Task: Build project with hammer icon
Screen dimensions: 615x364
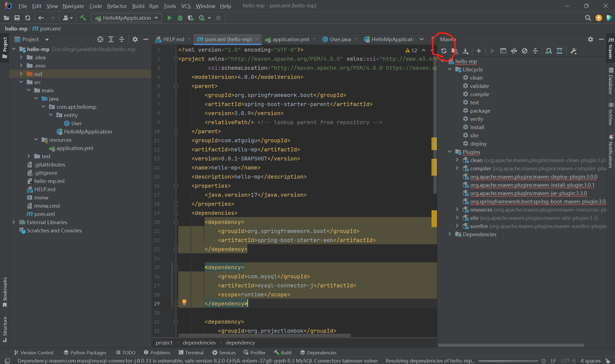Action: point(83,18)
